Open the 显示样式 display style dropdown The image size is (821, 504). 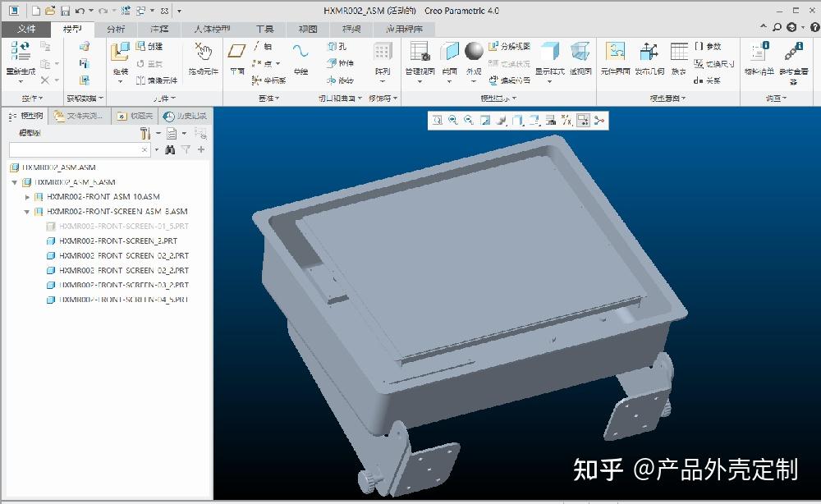(x=550, y=81)
